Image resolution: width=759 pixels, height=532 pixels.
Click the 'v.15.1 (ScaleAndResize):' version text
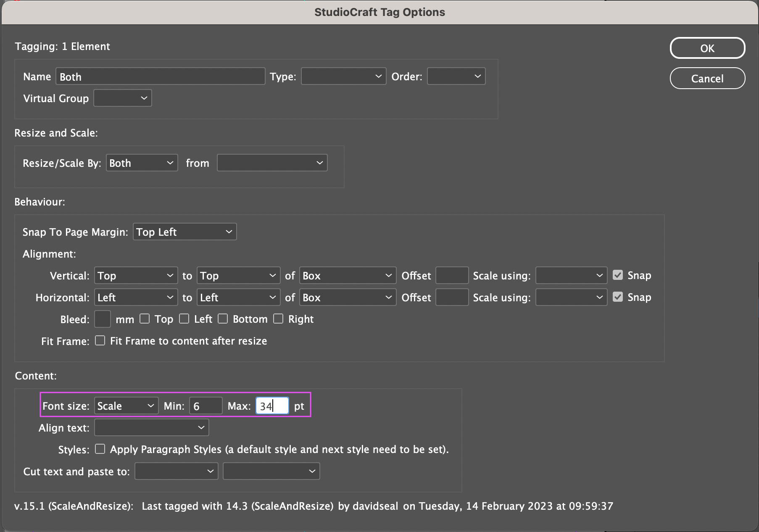(74, 506)
